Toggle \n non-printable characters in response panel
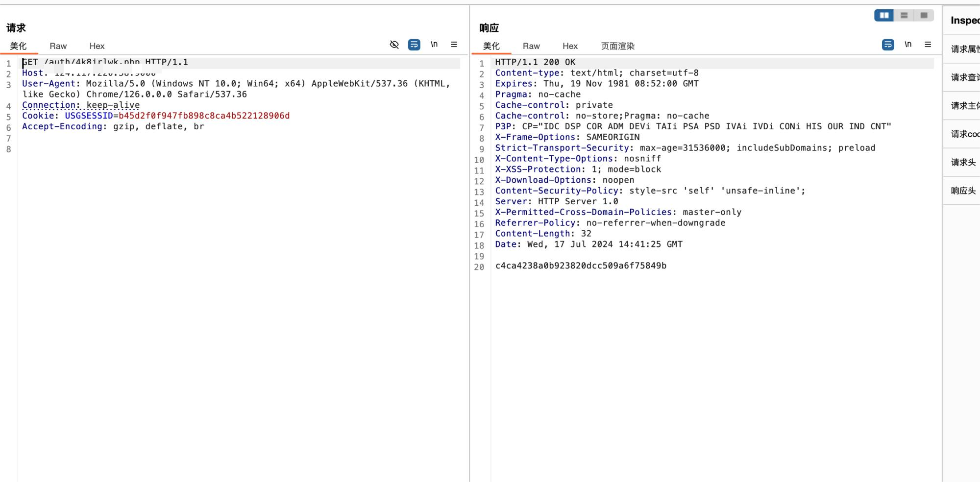This screenshot has width=980, height=482. tap(908, 45)
